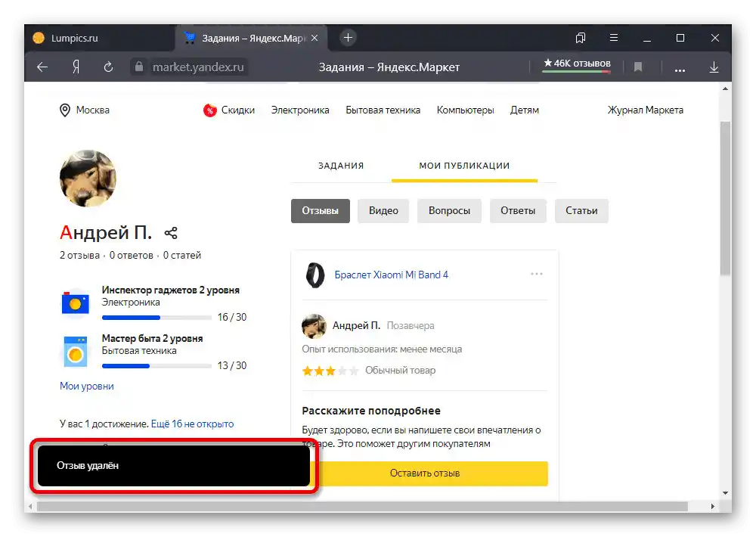Screen dimensions: 756x537
Task: Switch to the ЗАДАНИЯ tab
Action: click(x=341, y=166)
